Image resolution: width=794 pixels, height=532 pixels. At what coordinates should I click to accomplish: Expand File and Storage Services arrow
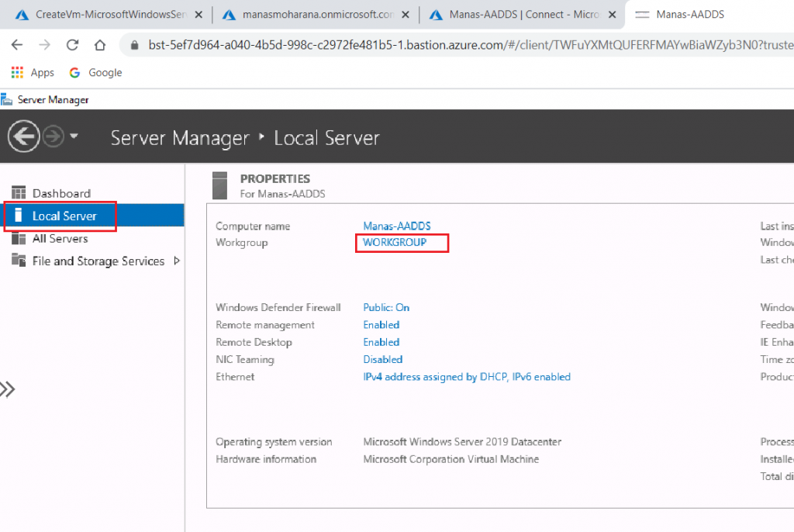[177, 261]
